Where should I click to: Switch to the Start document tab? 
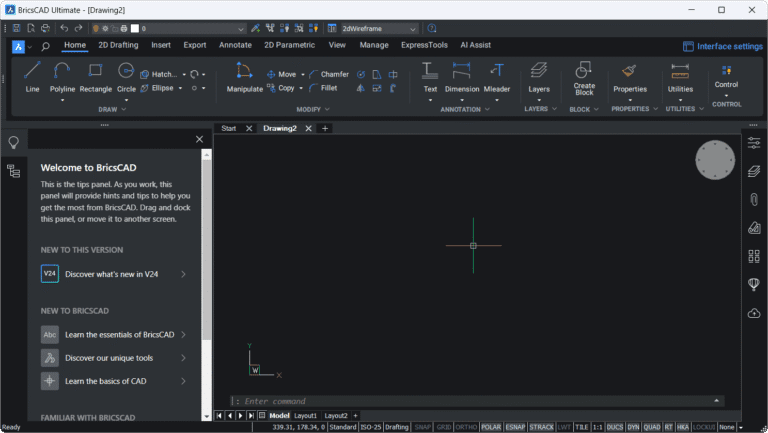pyautogui.click(x=229, y=128)
